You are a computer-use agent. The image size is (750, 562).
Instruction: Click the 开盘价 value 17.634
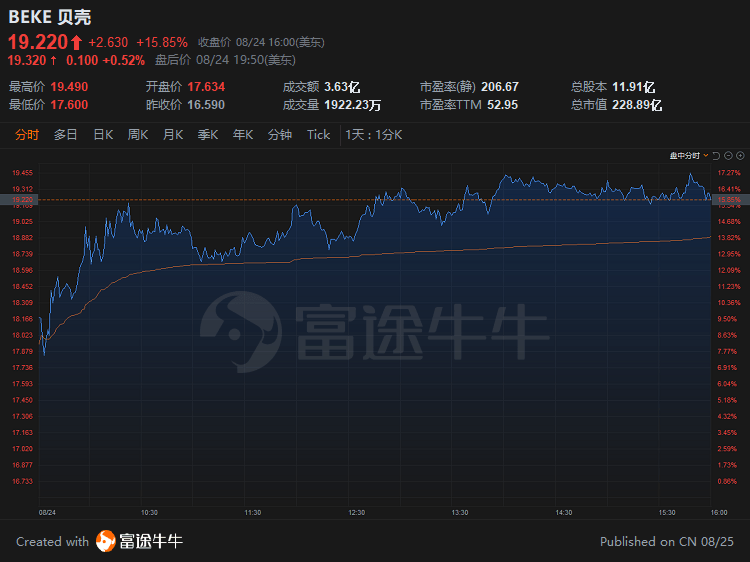click(x=206, y=87)
